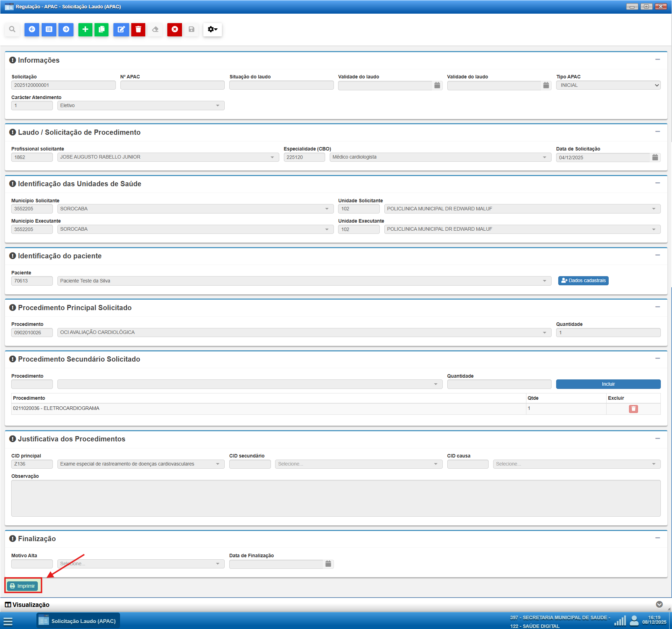
Task: Go to next record with right arrow icon
Action: 66,29
